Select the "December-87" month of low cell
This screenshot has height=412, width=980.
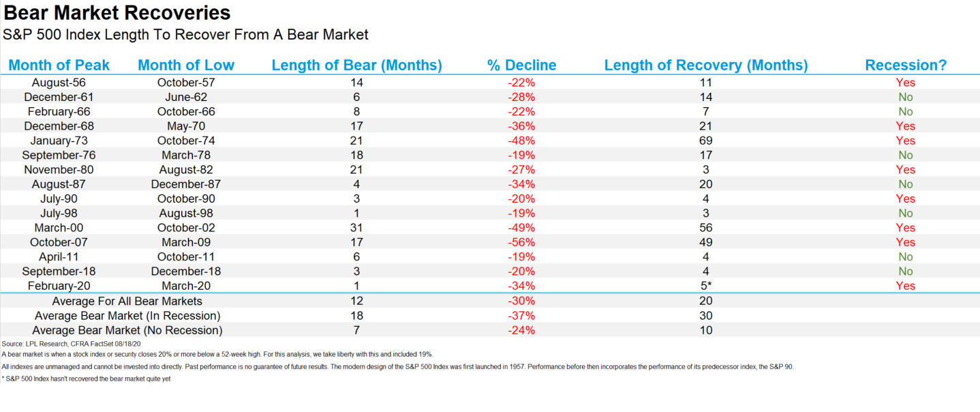pos(186,184)
